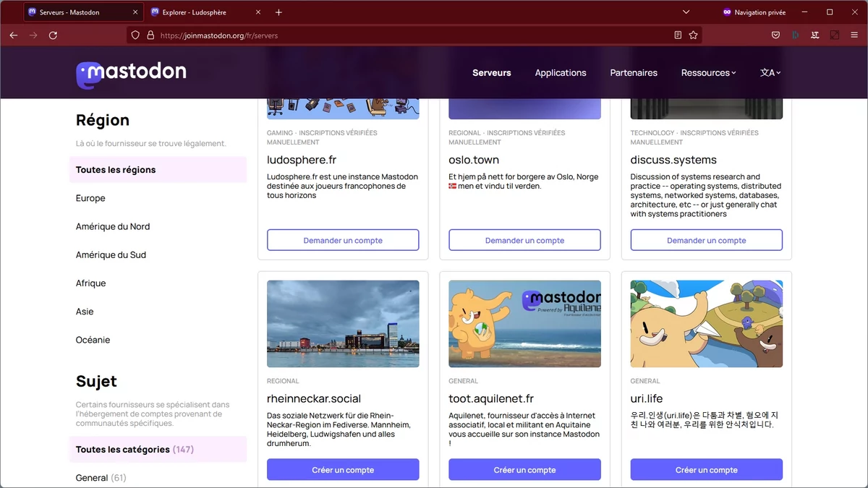The height and width of the screenshot is (488, 868).
Task: Click the rheinneckar.social server name
Action: click(x=314, y=398)
